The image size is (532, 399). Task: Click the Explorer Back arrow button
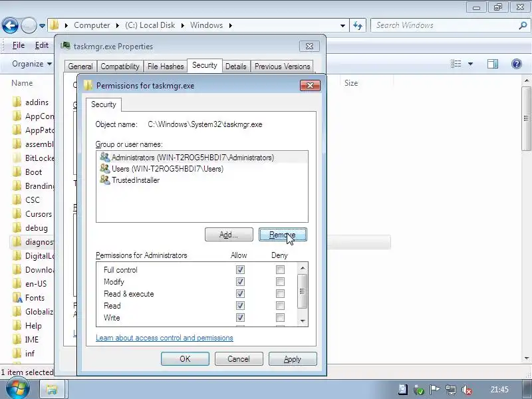(x=10, y=25)
